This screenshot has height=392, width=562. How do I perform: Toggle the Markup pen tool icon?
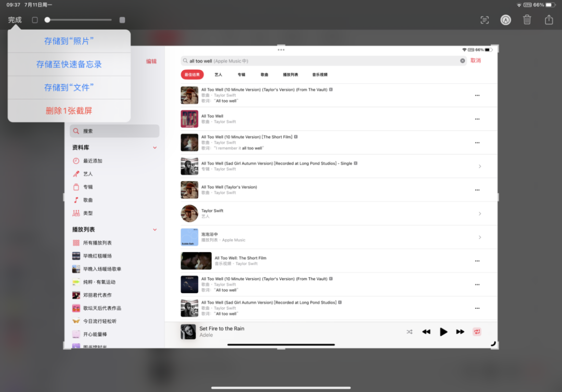[x=506, y=20]
